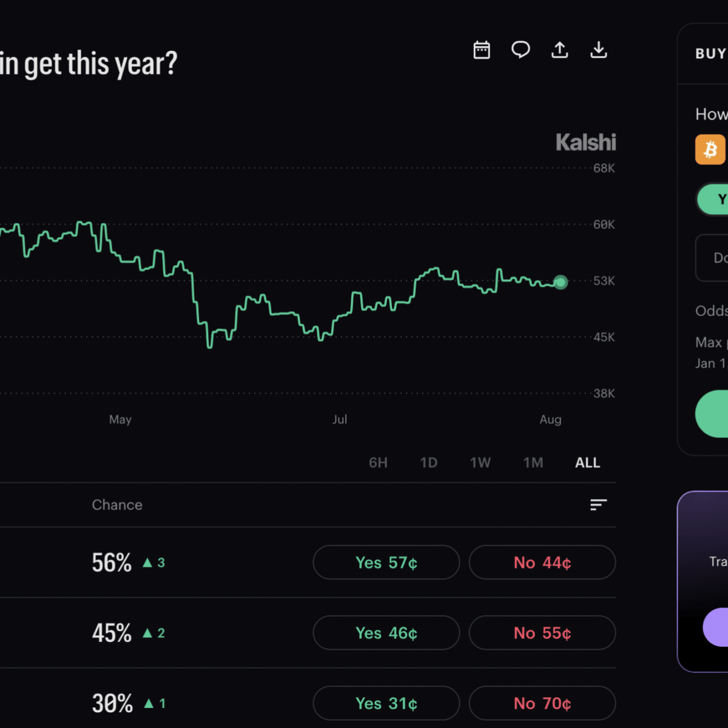Toggle the green Yes option in buy panel
Screen dimensions: 728x728
coord(714,200)
